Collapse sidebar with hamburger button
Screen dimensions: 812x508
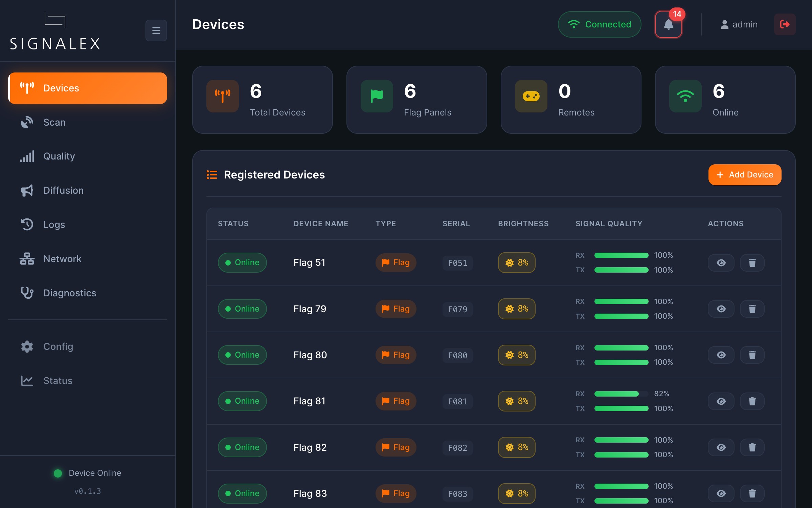pyautogui.click(x=156, y=30)
